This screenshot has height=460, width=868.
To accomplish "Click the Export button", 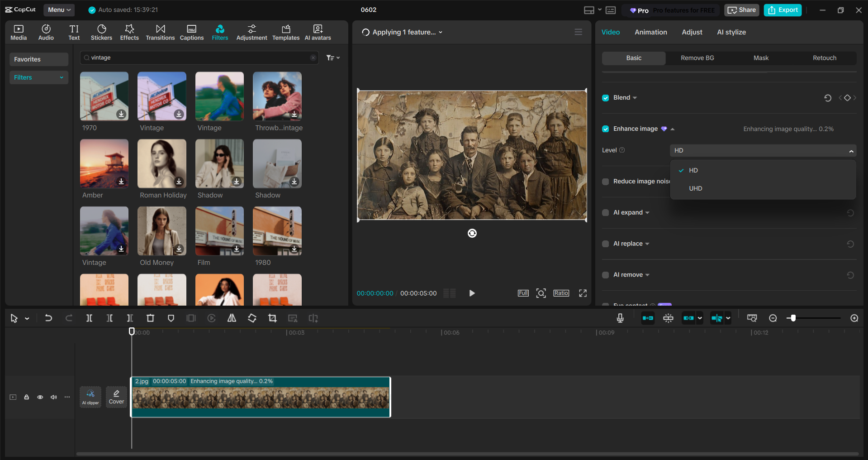I will (782, 10).
